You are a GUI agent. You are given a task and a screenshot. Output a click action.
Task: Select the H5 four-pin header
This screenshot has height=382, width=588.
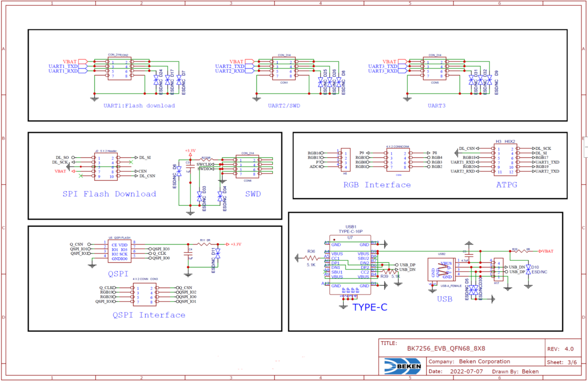(345, 160)
